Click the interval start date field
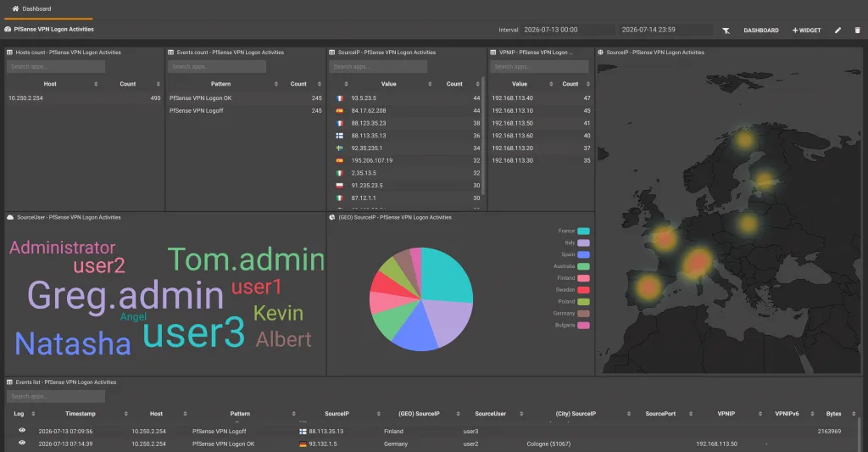868x452 pixels. (567, 30)
